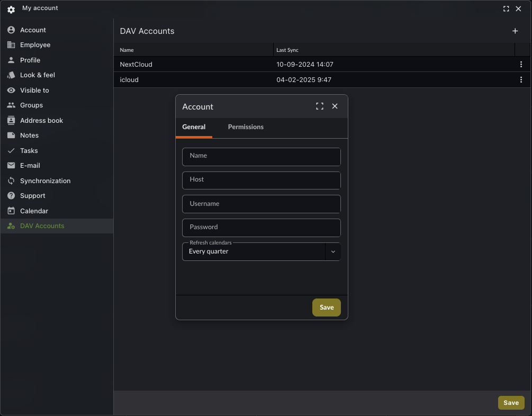
Task: Click the Employee building icon
Action: pyautogui.click(x=11, y=45)
